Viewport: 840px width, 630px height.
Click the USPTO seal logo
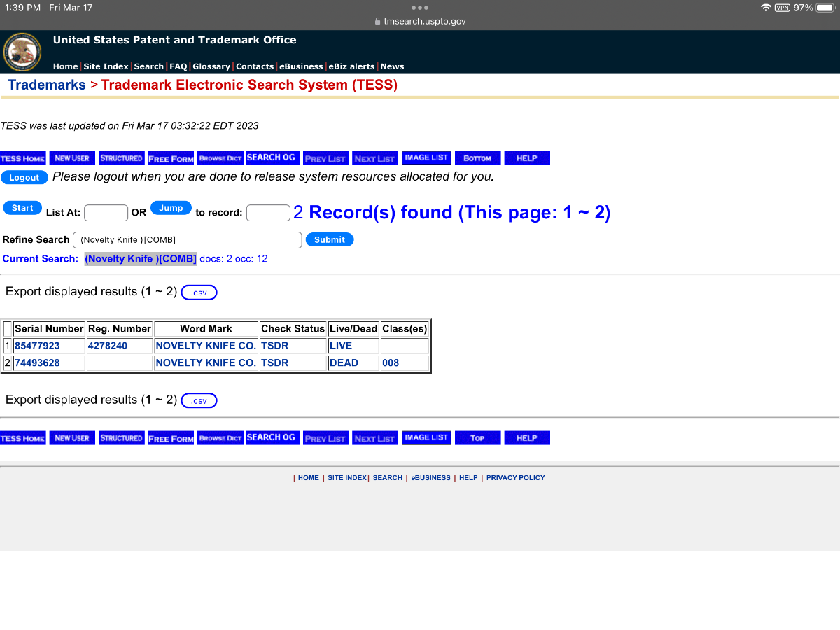22,52
